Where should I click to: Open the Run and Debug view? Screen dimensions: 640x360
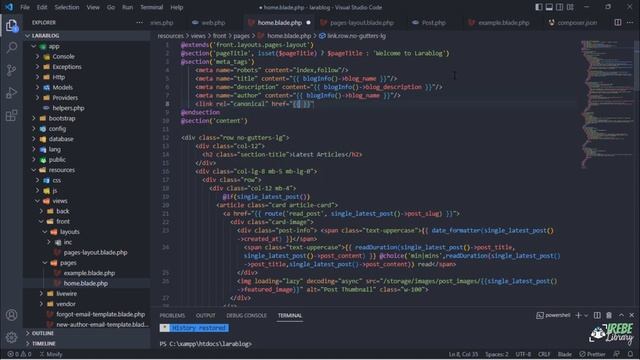(11, 93)
